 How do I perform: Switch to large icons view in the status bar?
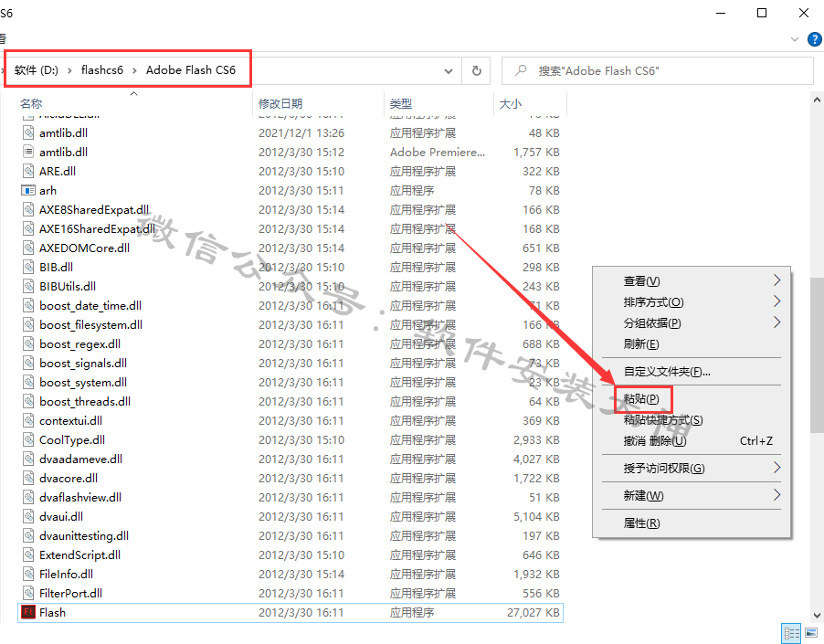point(811,633)
